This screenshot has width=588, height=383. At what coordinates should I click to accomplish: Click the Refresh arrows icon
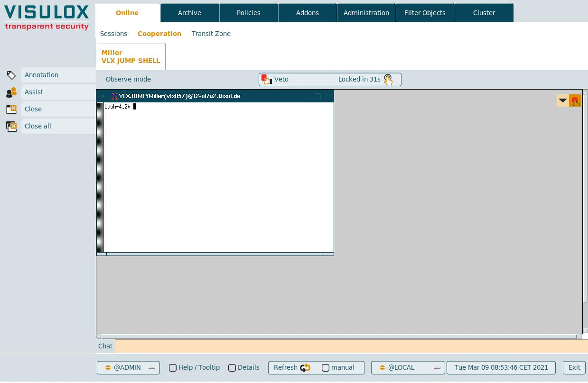click(305, 368)
